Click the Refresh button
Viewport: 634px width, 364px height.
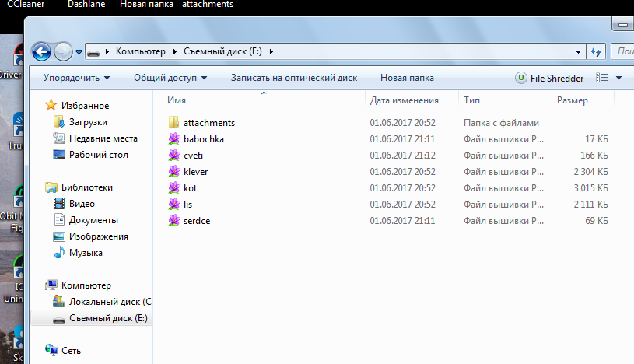tap(596, 52)
